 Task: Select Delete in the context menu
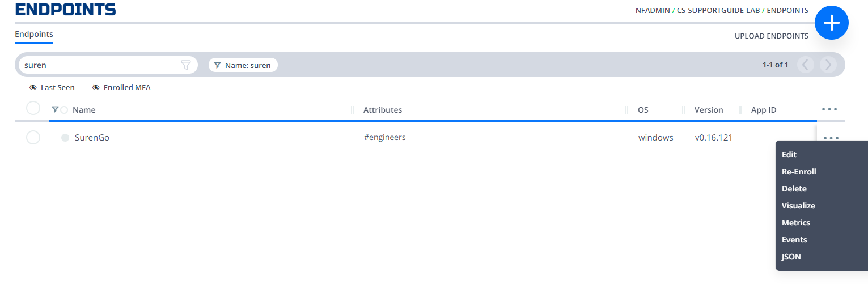point(794,189)
